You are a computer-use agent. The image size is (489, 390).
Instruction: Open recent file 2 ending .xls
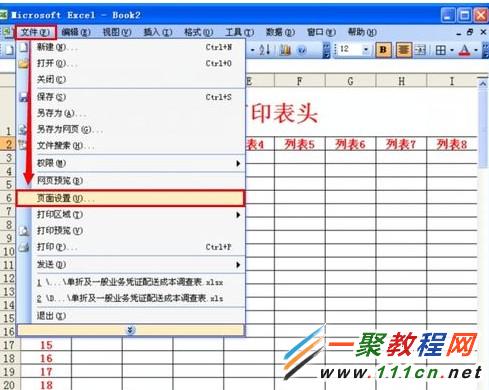131,298
